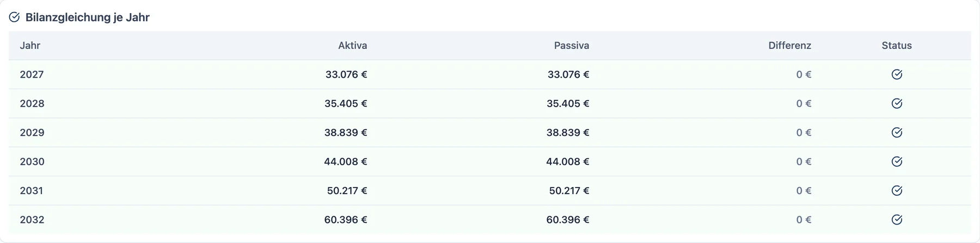Click the 2029 status check icon
Screen dimensions: 980x243
[897, 133]
